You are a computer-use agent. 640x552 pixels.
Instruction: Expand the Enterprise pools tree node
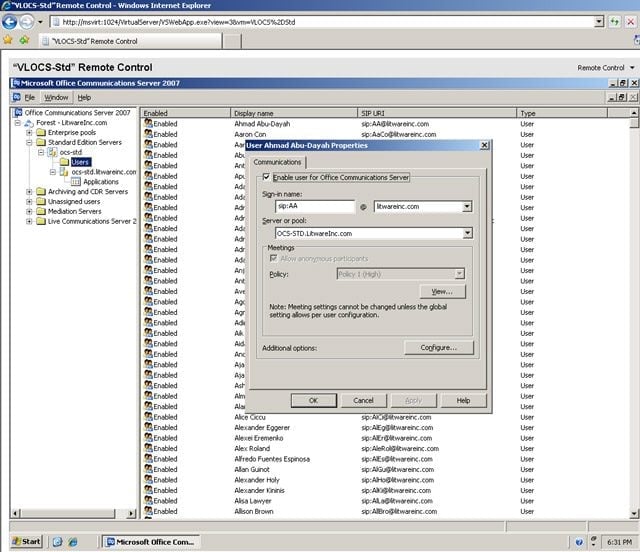(29, 133)
